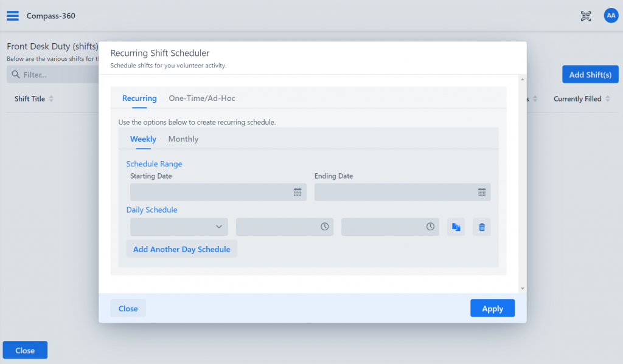This screenshot has width=623, height=364.
Task: Switch to One-Time/Ad-Hoc tab
Action: [x=202, y=98]
